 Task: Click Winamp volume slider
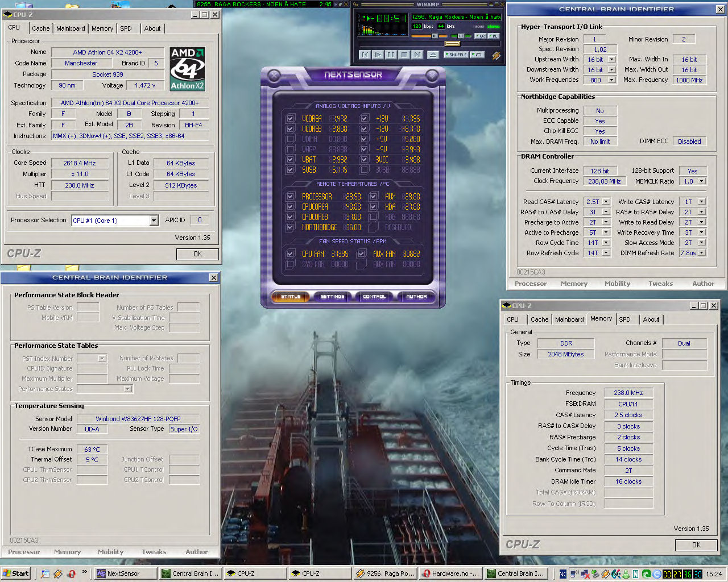tap(429, 36)
